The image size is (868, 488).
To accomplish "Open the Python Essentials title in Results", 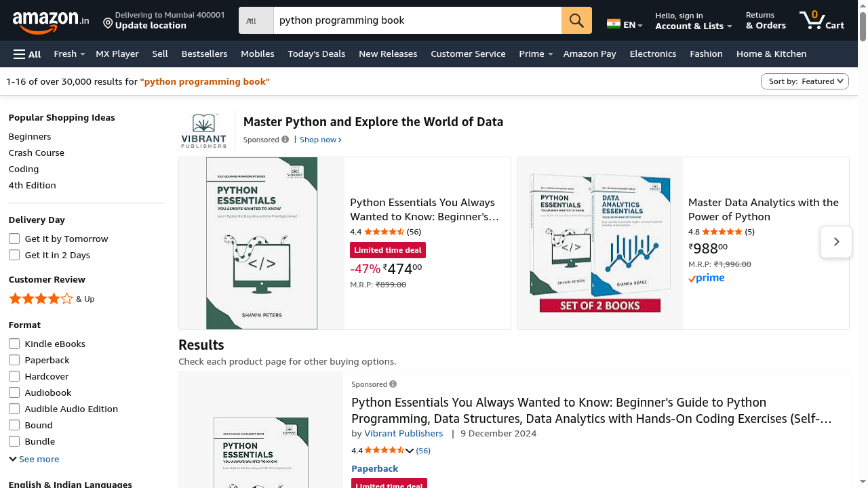I will pyautogui.click(x=591, y=411).
